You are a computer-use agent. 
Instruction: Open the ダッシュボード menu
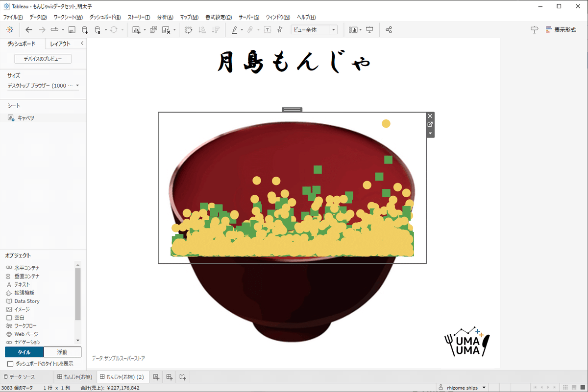(x=104, y=17)
